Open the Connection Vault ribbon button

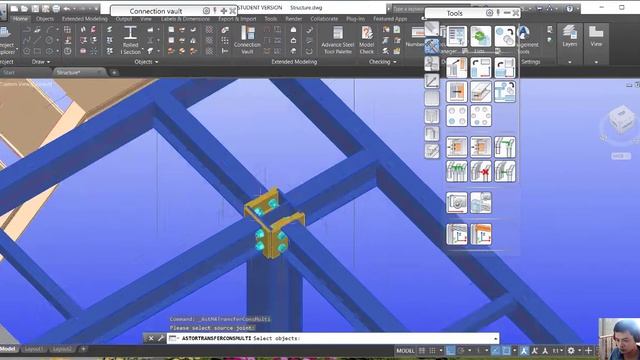tap(247, 40)
